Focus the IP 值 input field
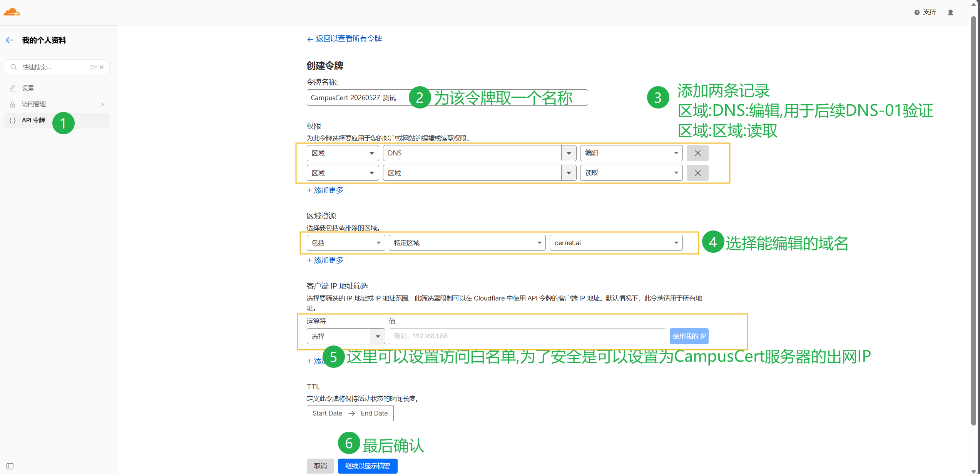Viewport: 980px width, 474px height. [x=527, y=336]
